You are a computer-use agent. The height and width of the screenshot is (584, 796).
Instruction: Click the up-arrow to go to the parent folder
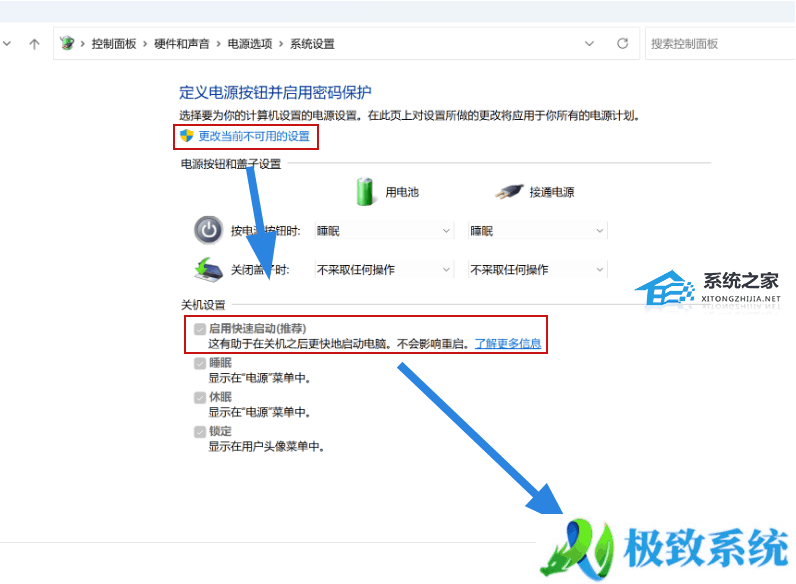click(x=35, y=44)
